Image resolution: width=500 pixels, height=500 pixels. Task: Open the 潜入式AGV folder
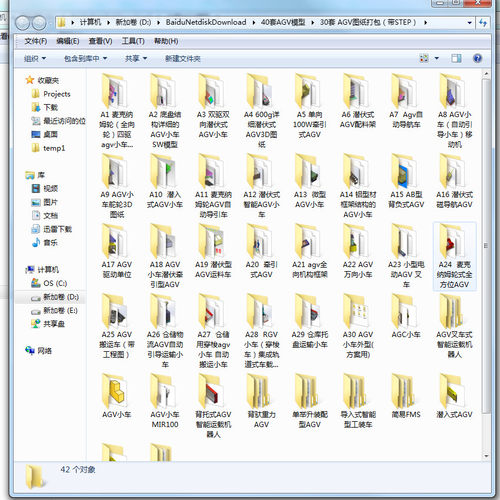pos(454,396)
